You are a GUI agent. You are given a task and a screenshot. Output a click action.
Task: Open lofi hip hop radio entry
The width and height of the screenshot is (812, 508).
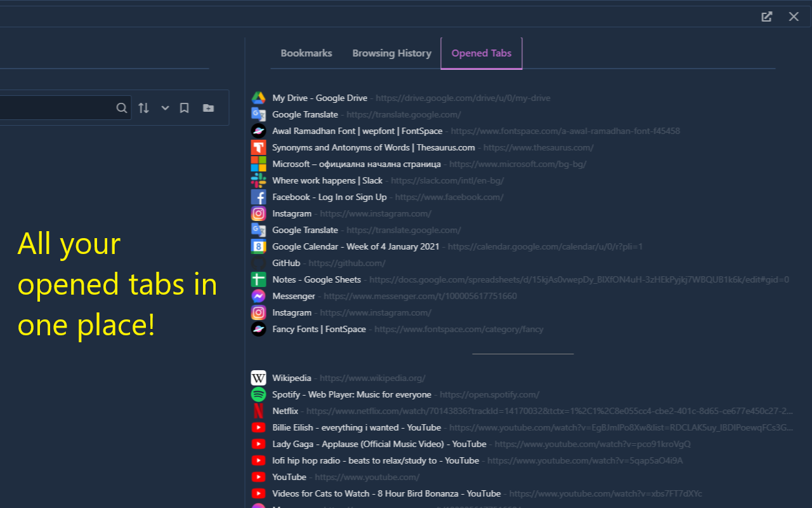(x=376, y=460)
